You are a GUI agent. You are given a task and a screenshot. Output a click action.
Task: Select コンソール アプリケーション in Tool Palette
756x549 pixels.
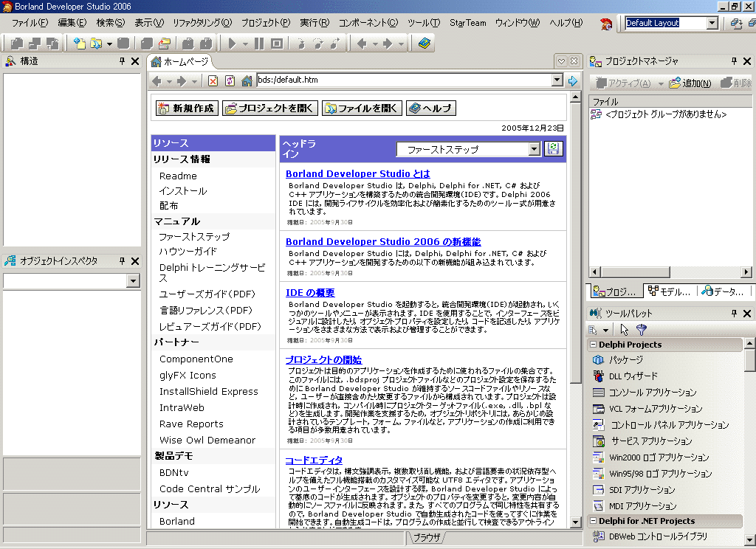[x=653, y=393]
